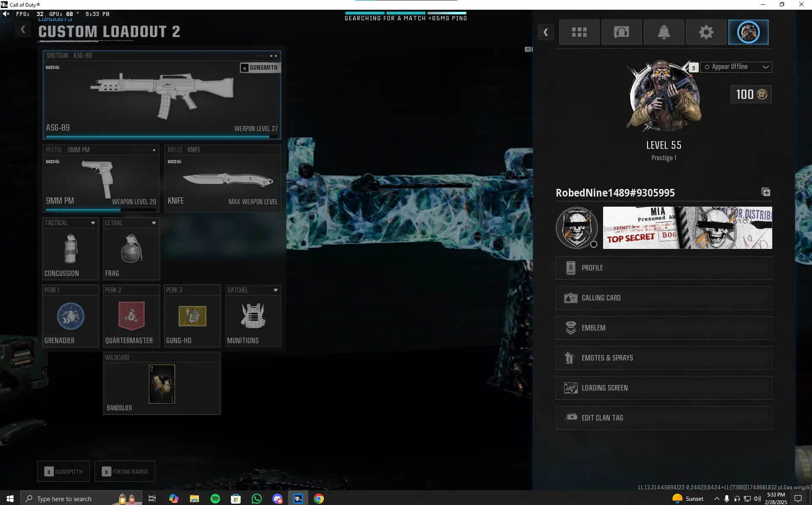Collapse the loadout menu with left arrow
Viewport: 812px width, 505px height.
pos(23,29)
